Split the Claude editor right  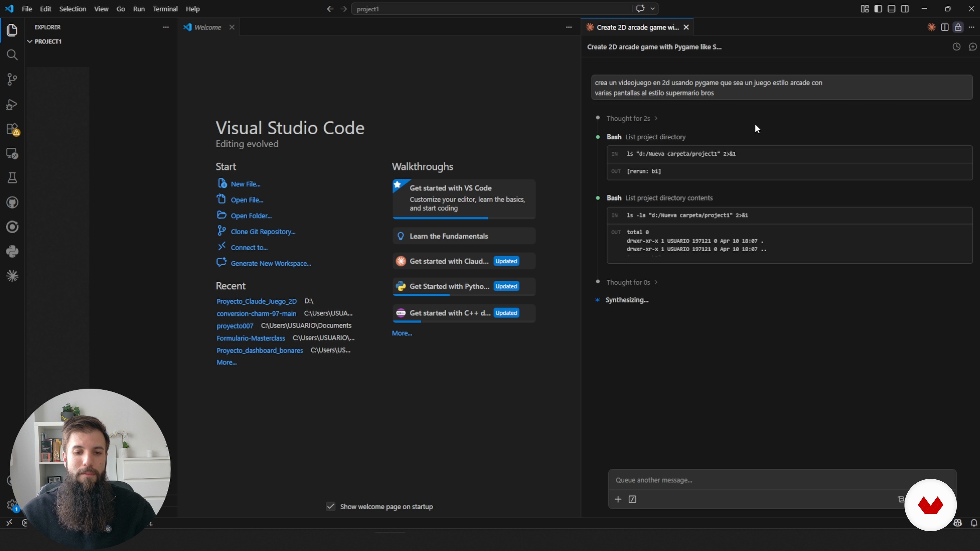945,27
